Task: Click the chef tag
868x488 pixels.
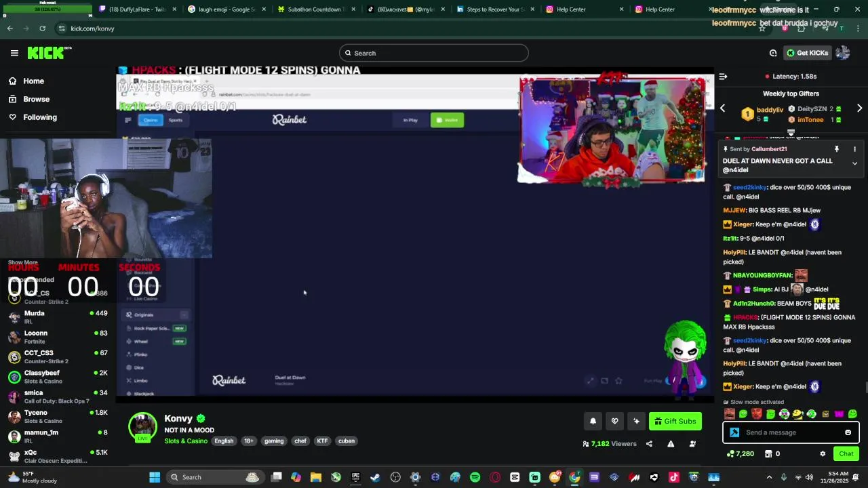Action: [x=300, y=441]
